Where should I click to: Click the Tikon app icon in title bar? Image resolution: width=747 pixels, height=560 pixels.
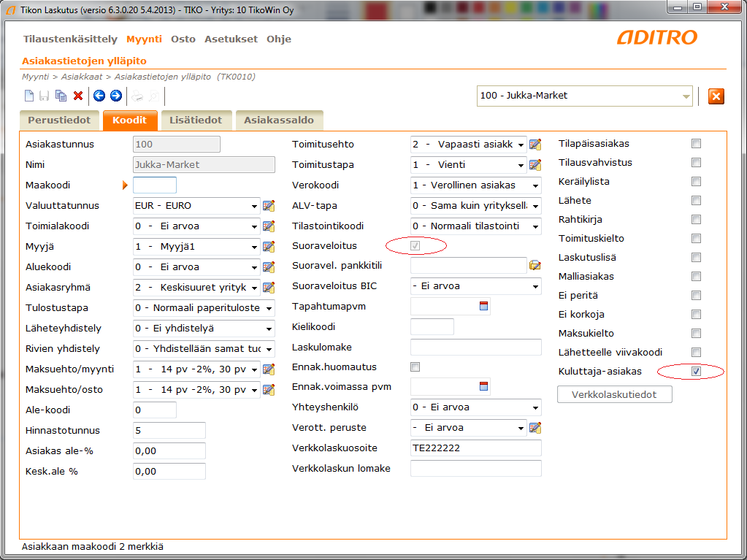[11, 10]
